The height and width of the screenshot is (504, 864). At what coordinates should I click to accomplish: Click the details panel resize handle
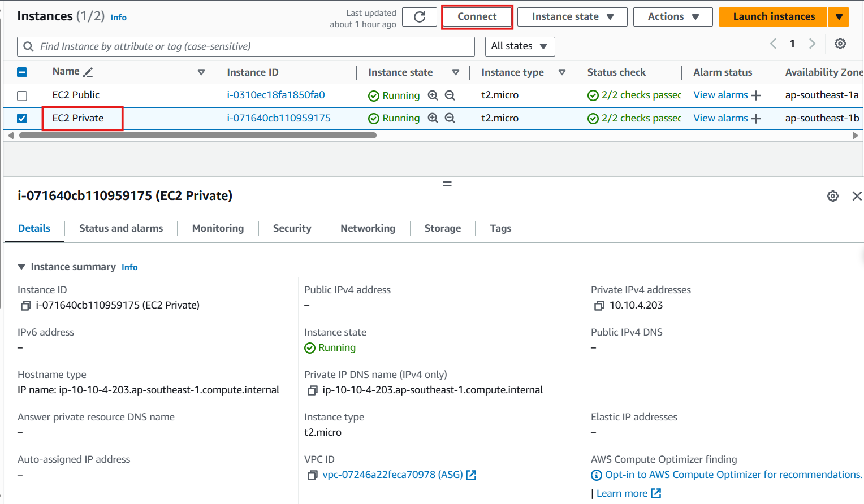(x=447, y=184)
